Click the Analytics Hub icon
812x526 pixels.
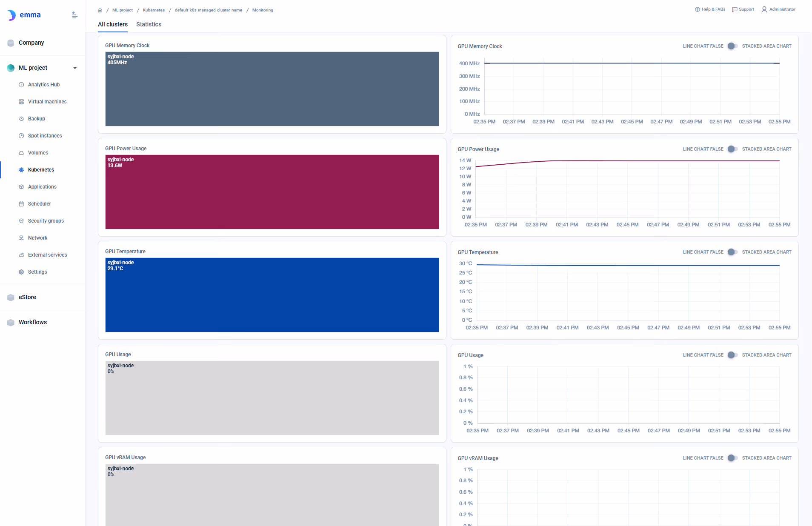(21, 85)
